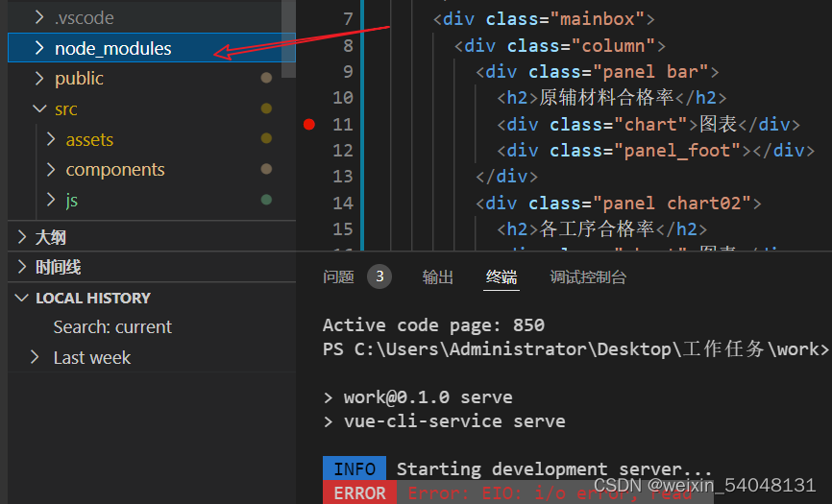Image resolution: width=832 pixels, height=504 pixels.
Task: Select the public folder name
Action: point(79,79)
